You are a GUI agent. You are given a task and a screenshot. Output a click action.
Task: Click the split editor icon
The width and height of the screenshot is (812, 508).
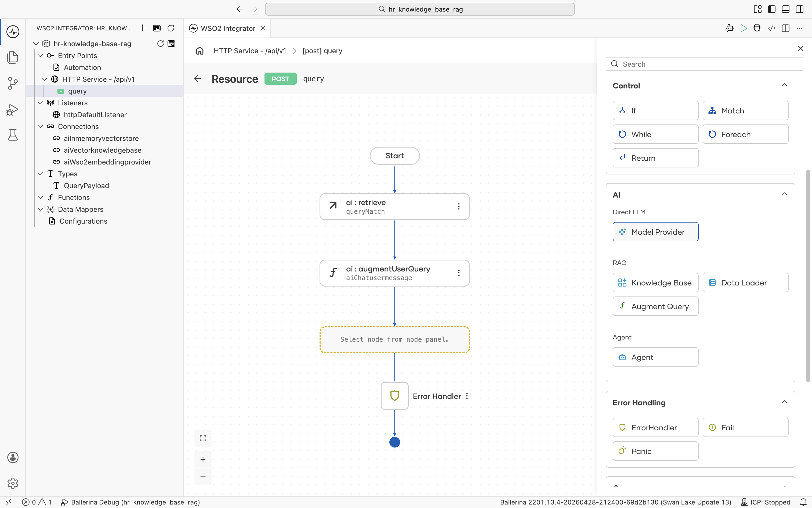click(785, 28)
